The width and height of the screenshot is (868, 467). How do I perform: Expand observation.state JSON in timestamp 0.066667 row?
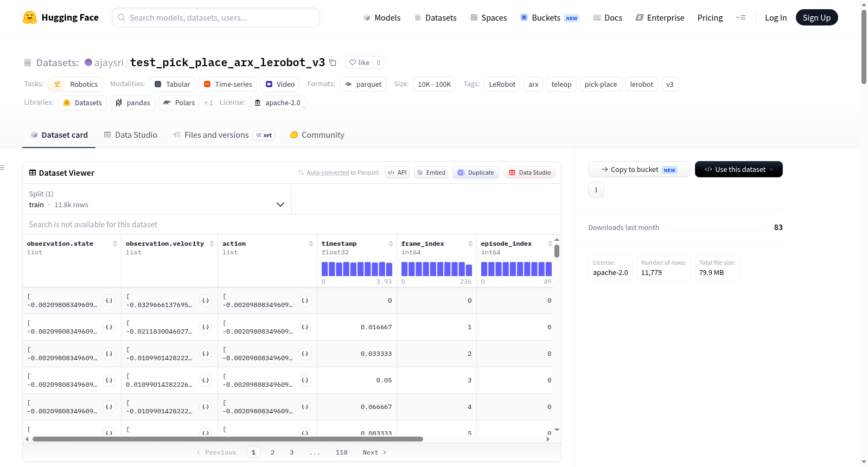point(109,407)
